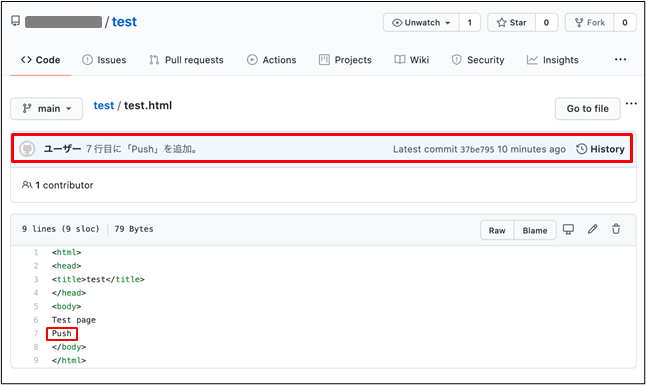The width and height of the screenshot is (646, 385).
Task: Switch to the Code tab
Action: [x=40, y=60]
